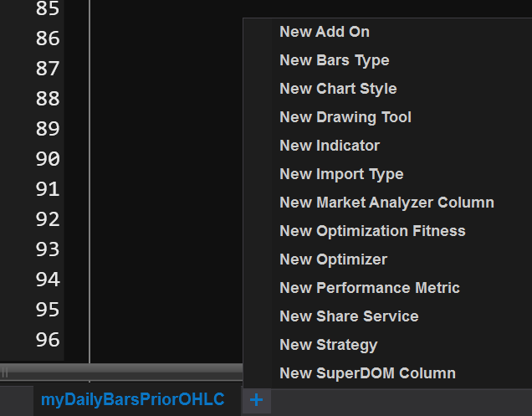Select New Share Service item
532x416 pixels.
click(x=349, y=316)
